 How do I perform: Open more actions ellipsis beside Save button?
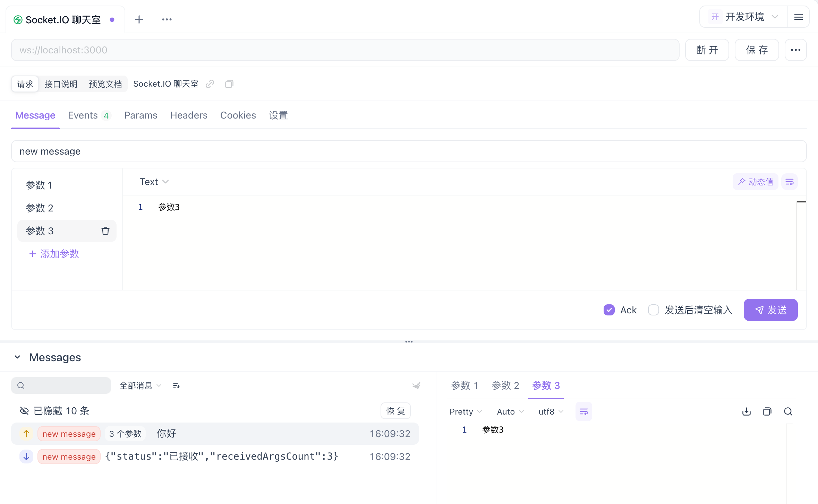(x=795, y=50)
